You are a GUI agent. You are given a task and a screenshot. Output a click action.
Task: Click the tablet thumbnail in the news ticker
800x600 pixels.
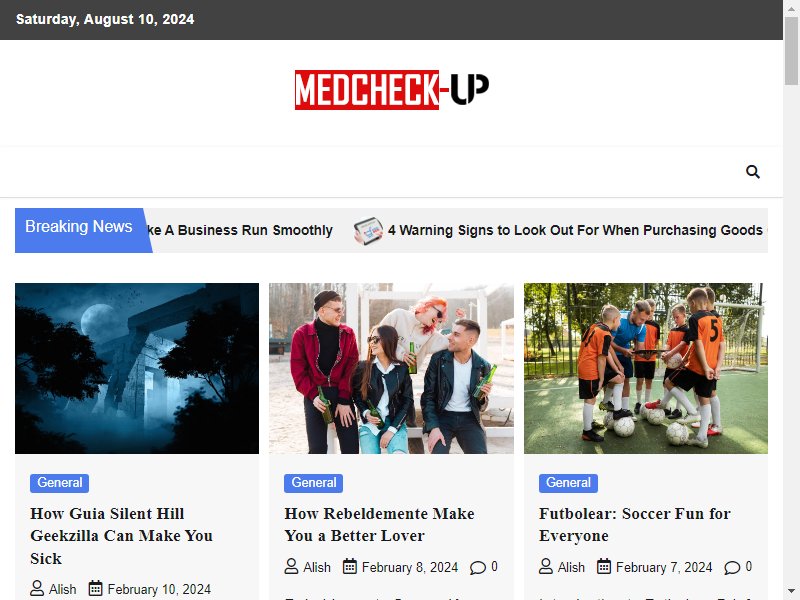tap(368, 231)
